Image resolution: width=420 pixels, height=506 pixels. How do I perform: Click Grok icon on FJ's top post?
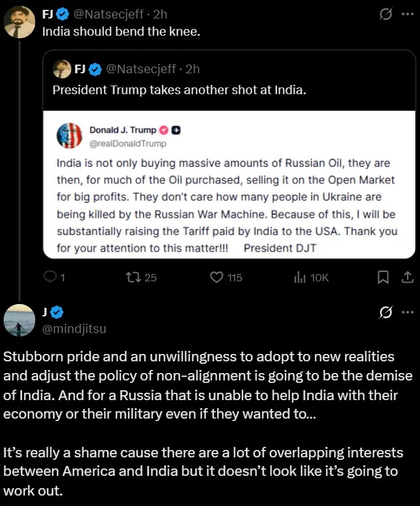(x=386, y=14)
